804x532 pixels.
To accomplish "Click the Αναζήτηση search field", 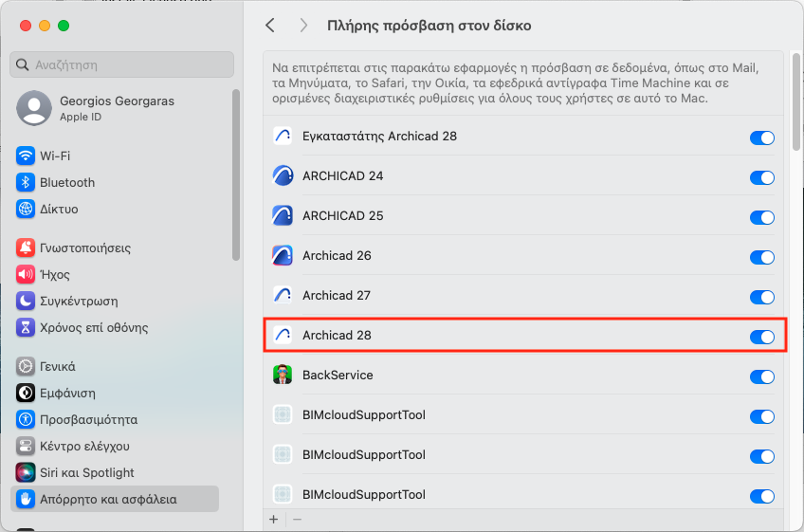I will click(121, 64).
